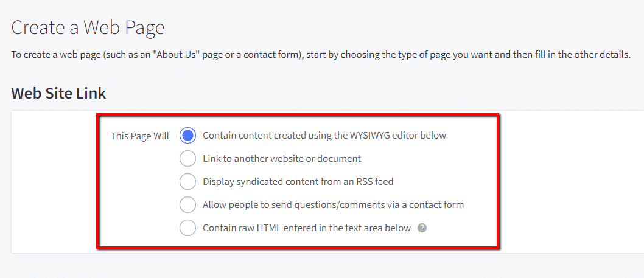Click the help icon beside raw HTML option
Viewport: 644px width, 278px height.
coord(422,228)
